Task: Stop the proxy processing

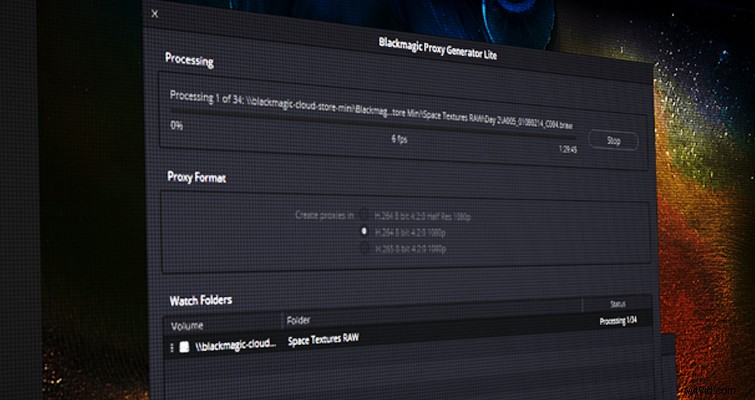Action: click(x=613, y=141)
